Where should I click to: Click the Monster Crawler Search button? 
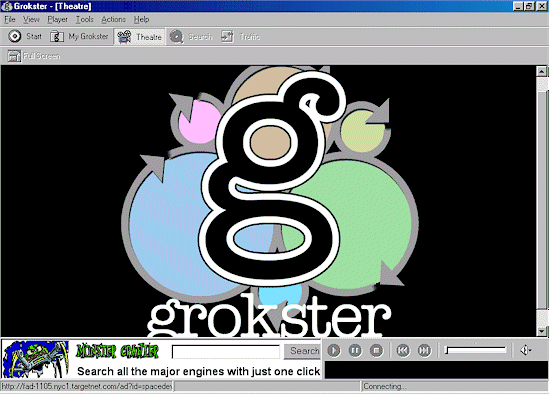pos(303,351)
